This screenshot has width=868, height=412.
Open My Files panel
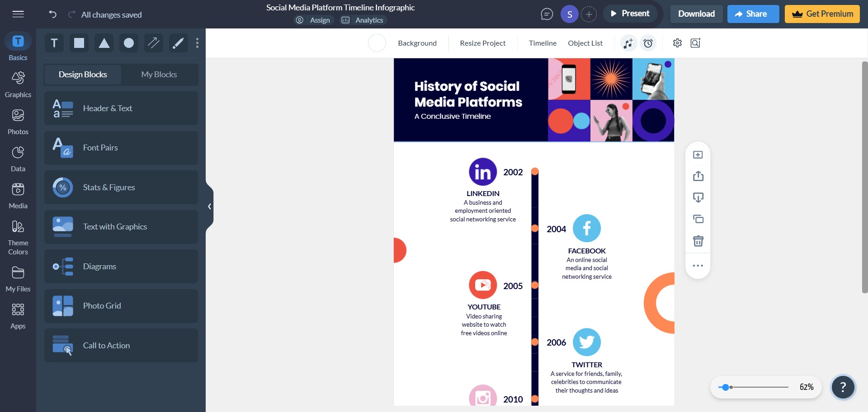click(x=18, y=279)
